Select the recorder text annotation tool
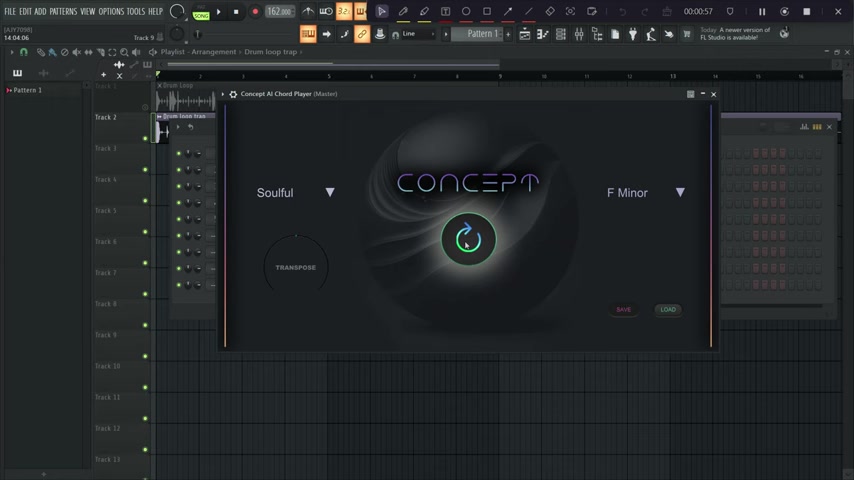Image resolution: width=854 pixels, height=480 pixels. [x=445, y=11]
